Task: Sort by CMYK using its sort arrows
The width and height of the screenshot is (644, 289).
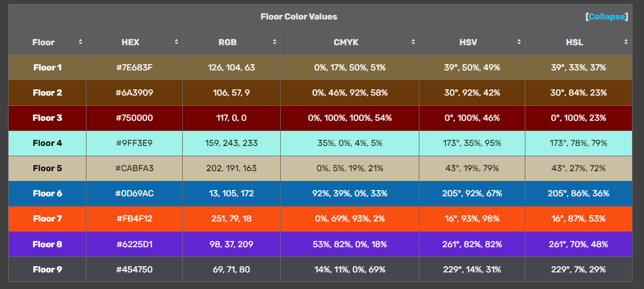Action: tap(413, 42)
